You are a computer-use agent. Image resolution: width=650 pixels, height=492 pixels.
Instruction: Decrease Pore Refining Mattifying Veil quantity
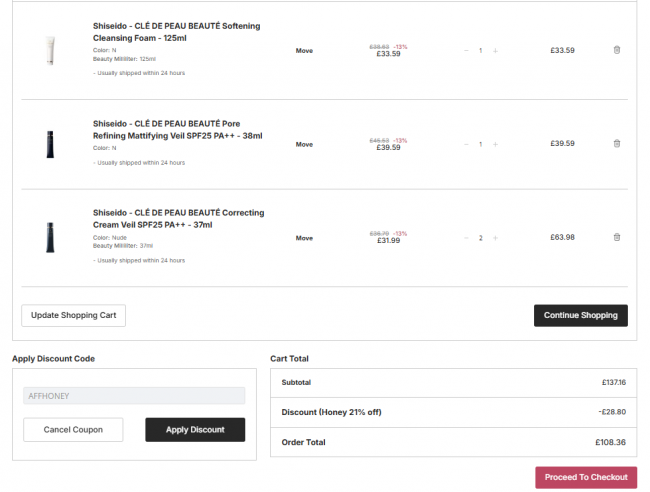(466, 144)
